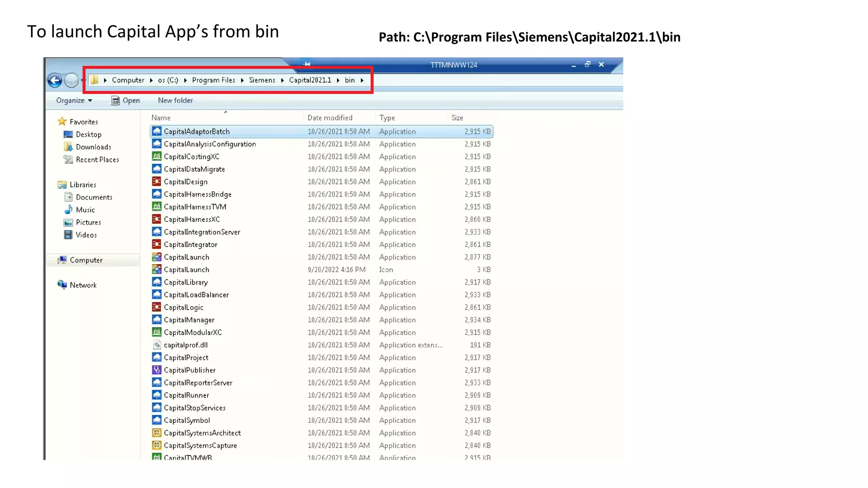Select the Computer breadcrumb segment
The width and height of the screenshot is (868, 488).
pyautogui.click(x=128, y=80)
